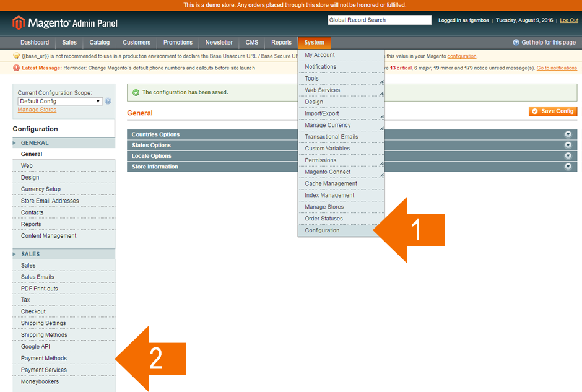582x392 pixels.
Task: Collapse the GENERAL section triangle in sidebar
Action: click(14, 143)
